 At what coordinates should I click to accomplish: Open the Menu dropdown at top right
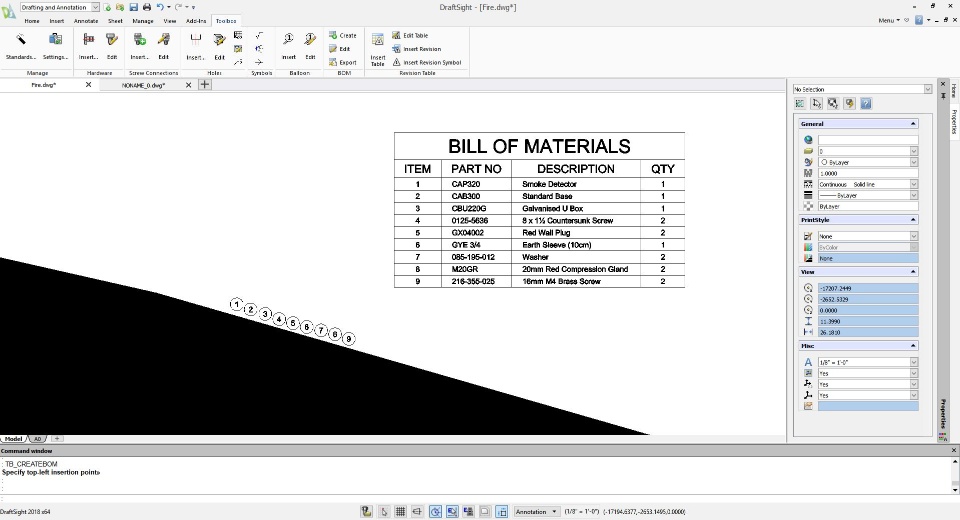click(x=889, y=20)
